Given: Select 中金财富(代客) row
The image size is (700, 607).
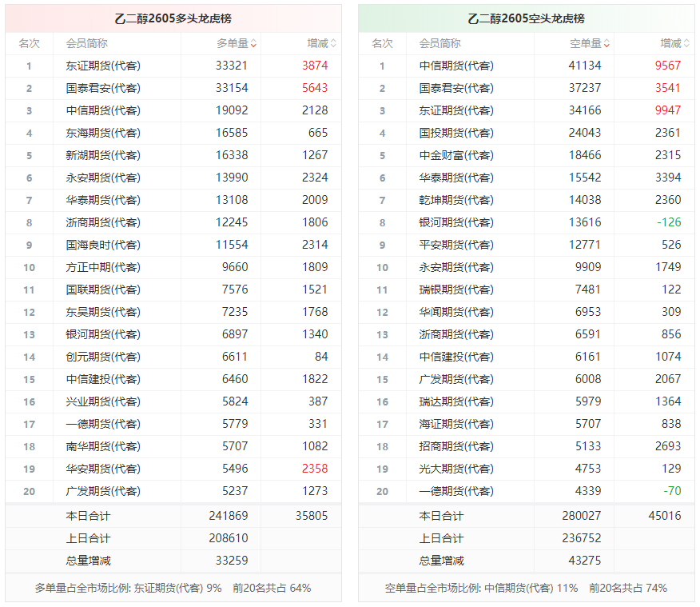Looking at the screenshot, I should [x=527, y=155].
